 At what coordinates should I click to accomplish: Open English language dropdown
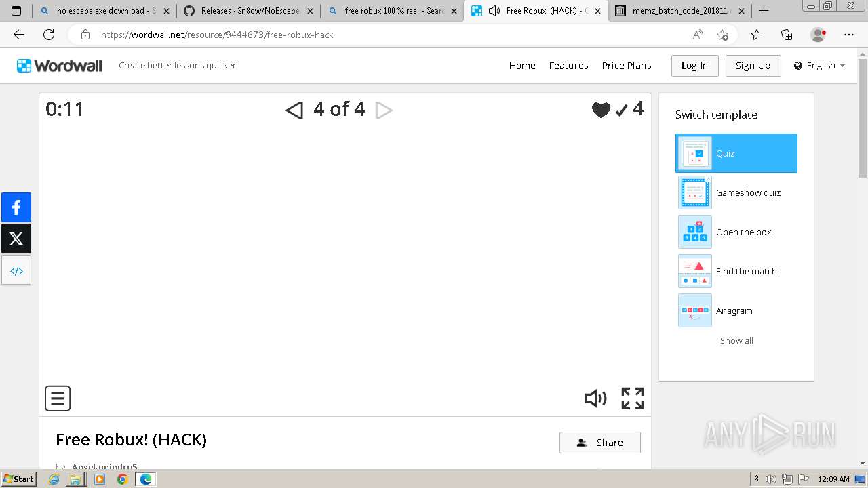(820, 66)
